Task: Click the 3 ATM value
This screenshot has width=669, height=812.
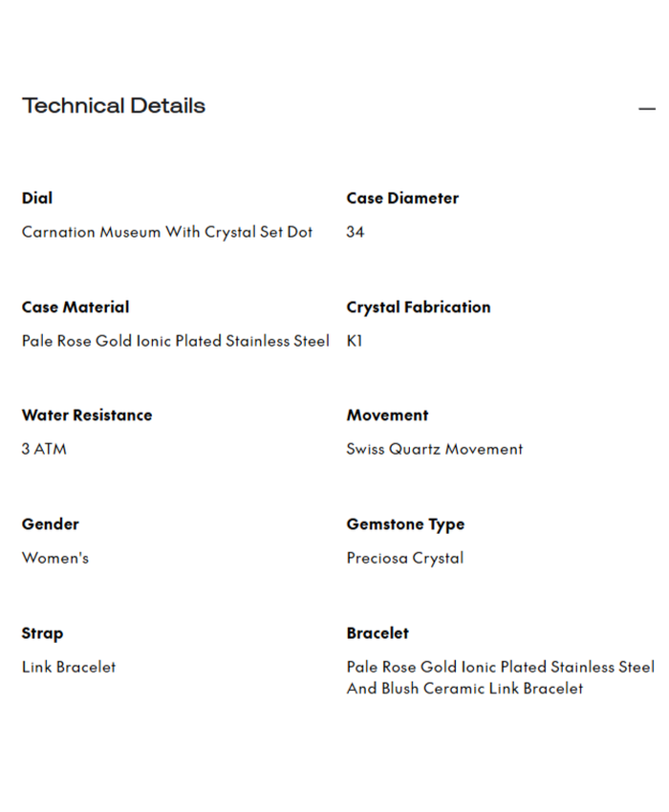Action: tap(44, 449)
